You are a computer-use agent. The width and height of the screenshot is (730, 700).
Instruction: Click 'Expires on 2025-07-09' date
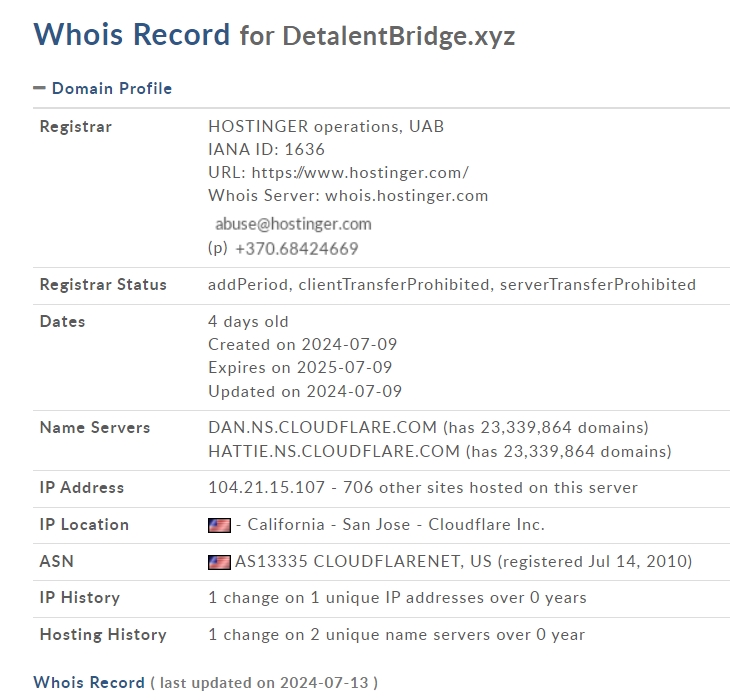click(x=300, y=368)
